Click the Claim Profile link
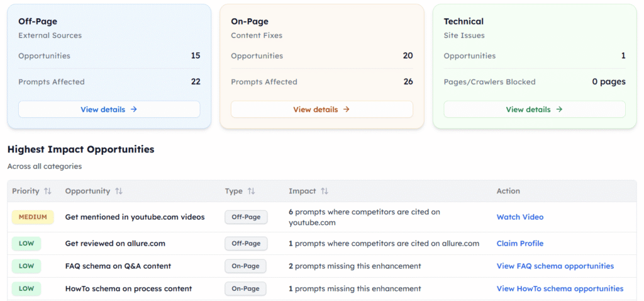The width and height of the screenshot is (644, 301). (x=520, y=244)
